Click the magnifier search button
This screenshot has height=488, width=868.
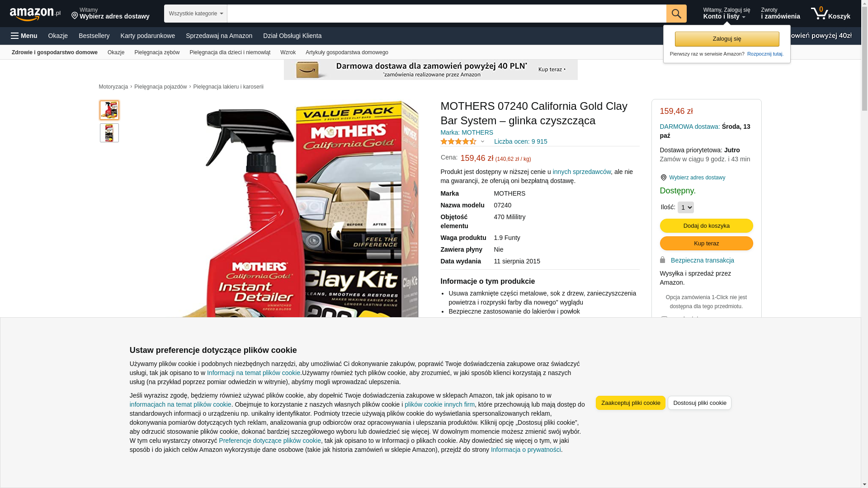coord(676,14)
